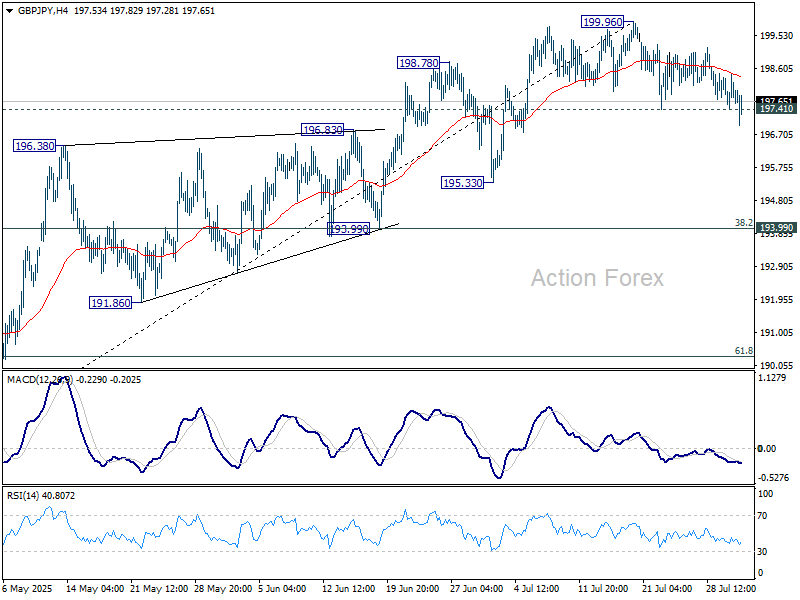This screenshot has height=600, width=800.
Task: Select the 199.960 peak price label
Action: [606, 21]
